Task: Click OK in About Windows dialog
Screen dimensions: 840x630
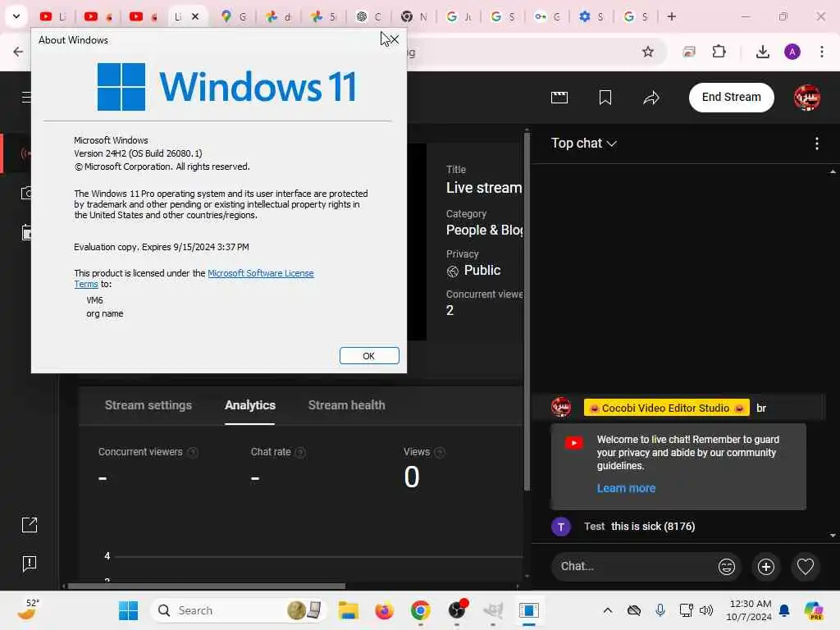Action: click(x=369, y=356)
